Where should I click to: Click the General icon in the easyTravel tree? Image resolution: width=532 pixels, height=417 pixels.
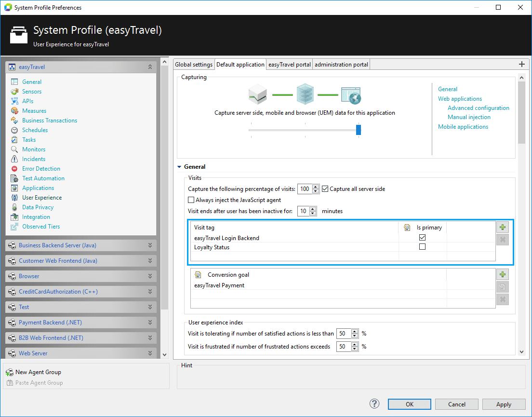tap(14, 82)
